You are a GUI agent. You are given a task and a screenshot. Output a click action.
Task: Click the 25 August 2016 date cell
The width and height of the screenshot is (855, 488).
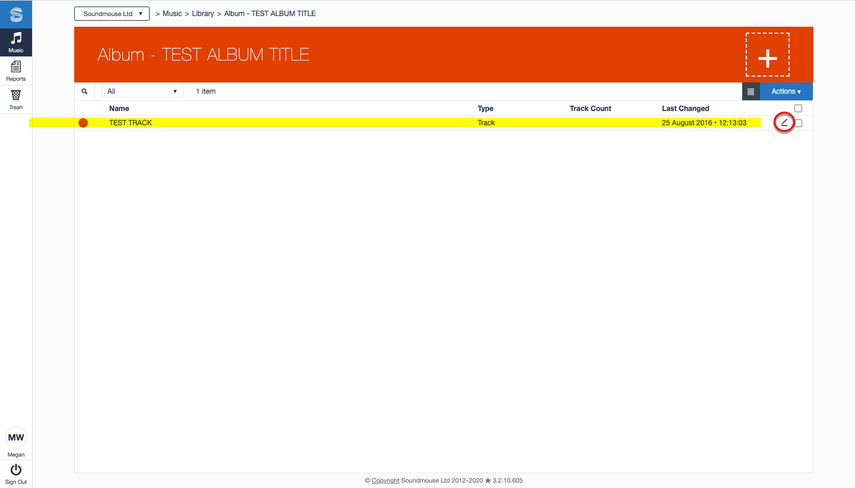(704, 123)
